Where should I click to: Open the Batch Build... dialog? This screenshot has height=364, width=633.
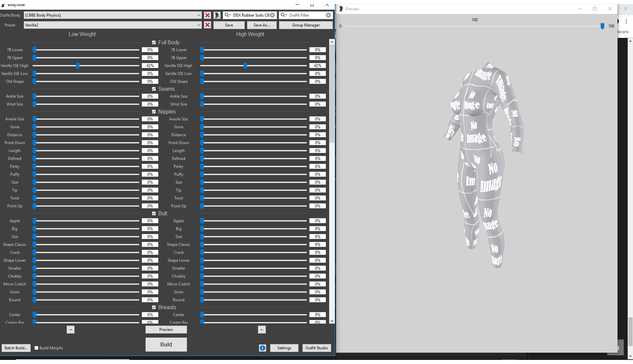(x=16, y=348)
